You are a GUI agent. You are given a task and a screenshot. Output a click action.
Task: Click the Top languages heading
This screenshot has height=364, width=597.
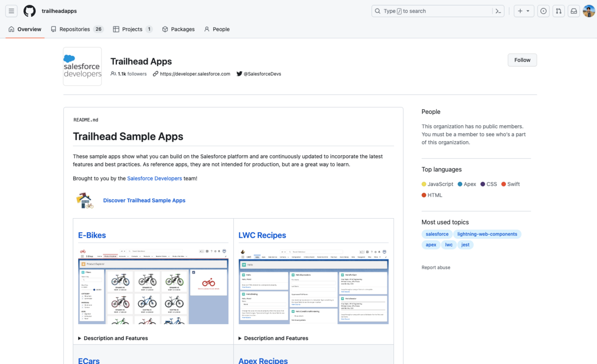click(x=442, y=170)
